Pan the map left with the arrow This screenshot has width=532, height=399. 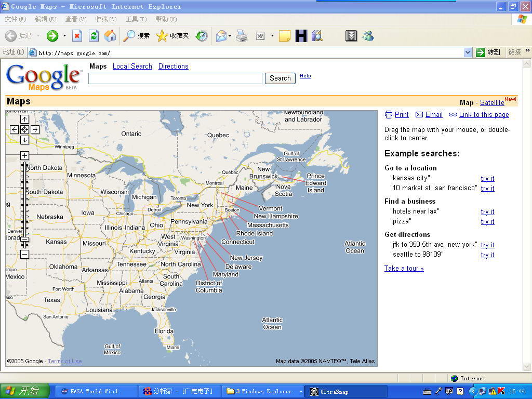coord(15,130)
